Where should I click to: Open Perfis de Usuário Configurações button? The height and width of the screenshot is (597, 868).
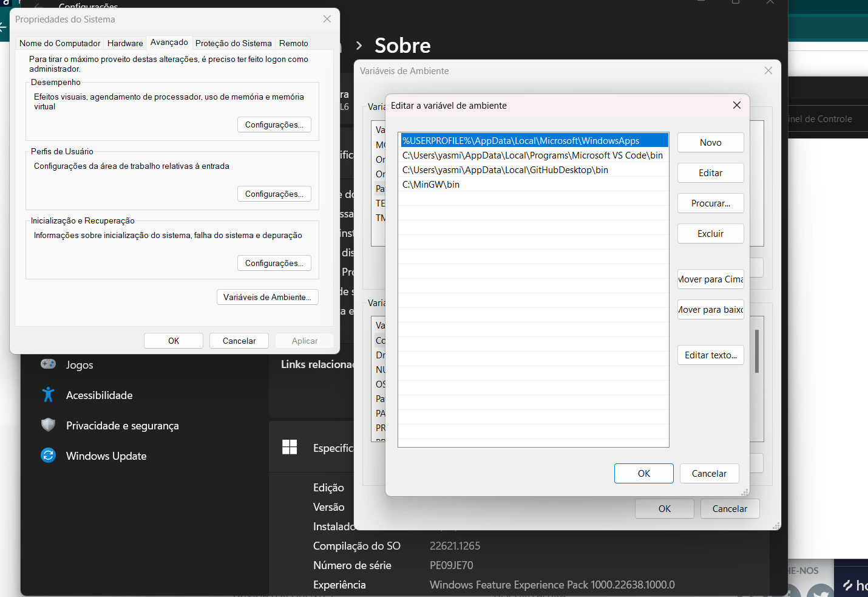pos(274,194)
